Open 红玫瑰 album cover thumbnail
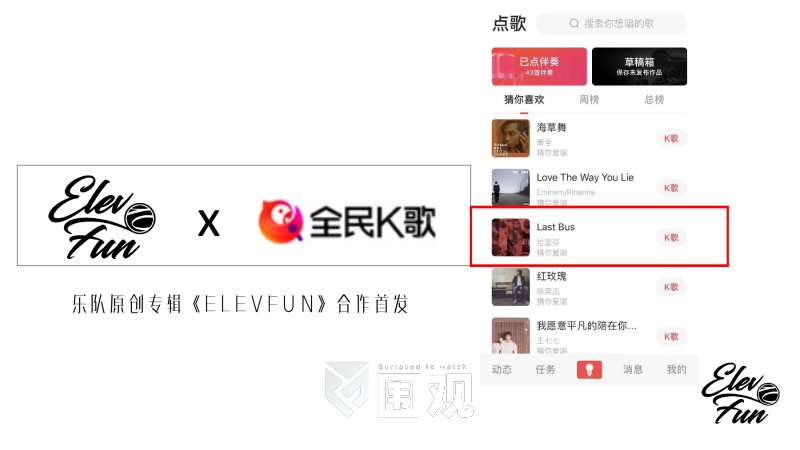The height and width of the screenshot is (450, 800). click(x=511, y=287)
